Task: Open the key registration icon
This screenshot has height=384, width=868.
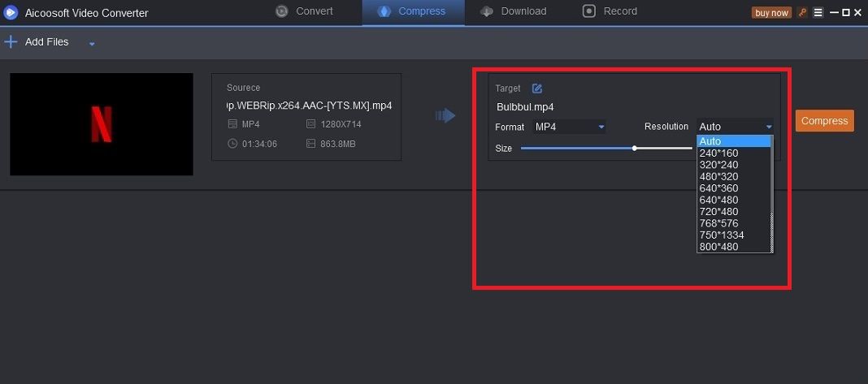Action: point(802,12)
